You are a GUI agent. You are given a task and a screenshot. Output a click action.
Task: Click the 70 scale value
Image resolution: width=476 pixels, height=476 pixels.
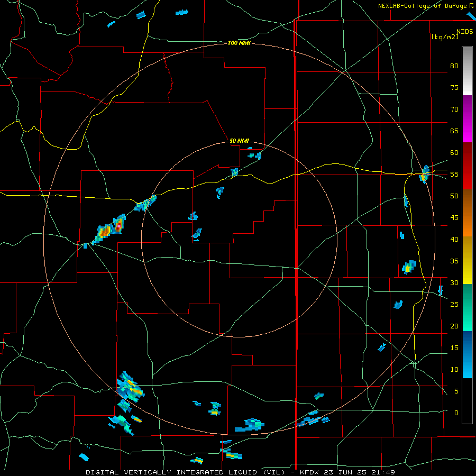454,109
